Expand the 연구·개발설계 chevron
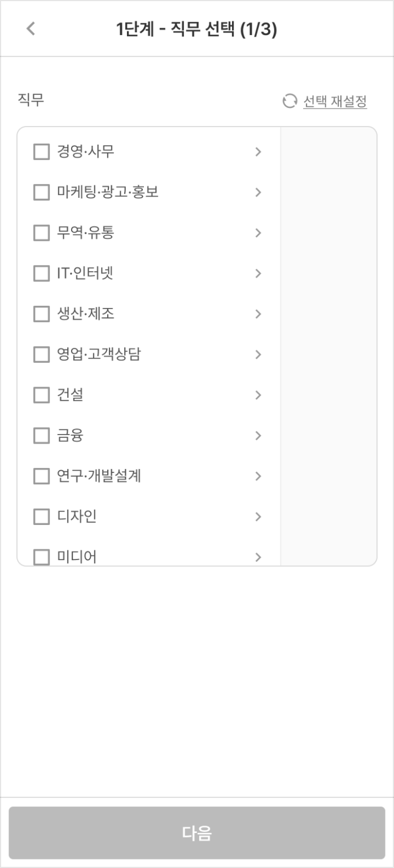 pos(258,476)
